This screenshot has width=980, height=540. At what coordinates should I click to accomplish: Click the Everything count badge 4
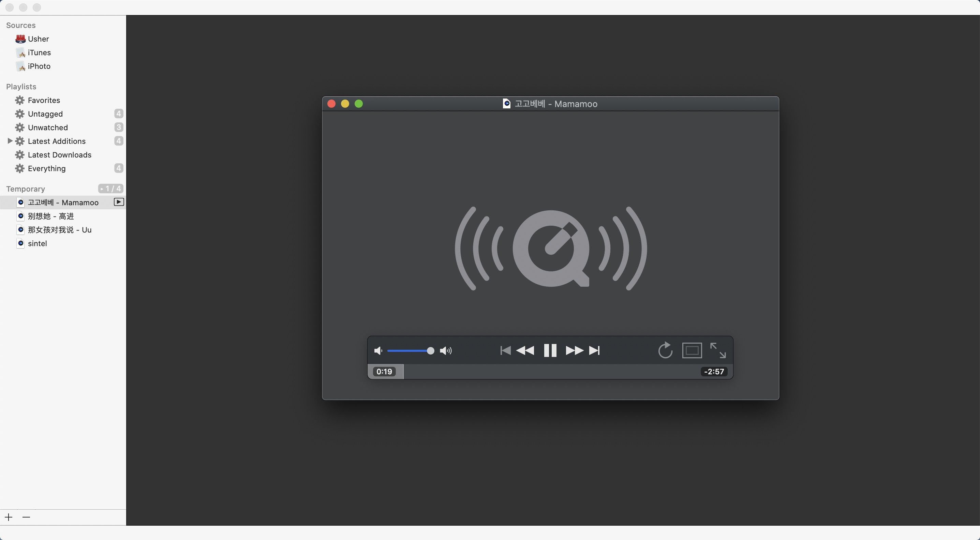click(119, 168)
